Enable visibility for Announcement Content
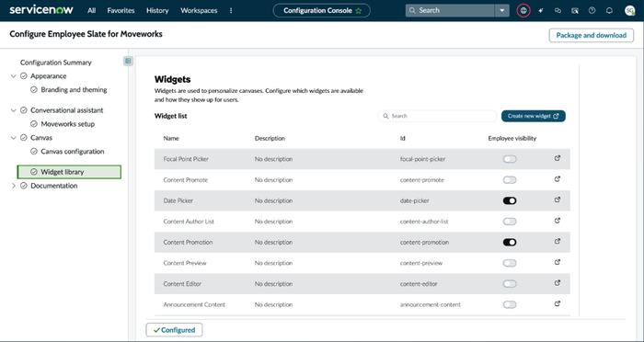The image size is (644, 342). pos(510,304)
